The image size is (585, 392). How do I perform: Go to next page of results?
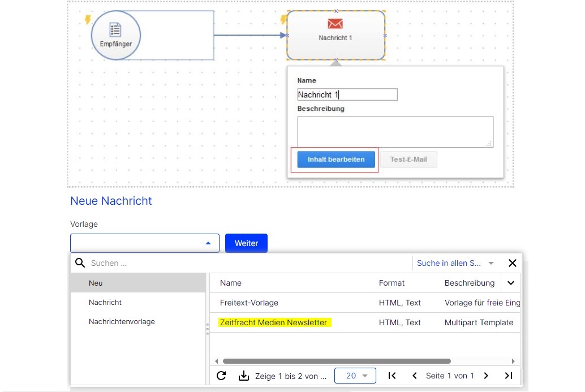(x=486, y=376)
